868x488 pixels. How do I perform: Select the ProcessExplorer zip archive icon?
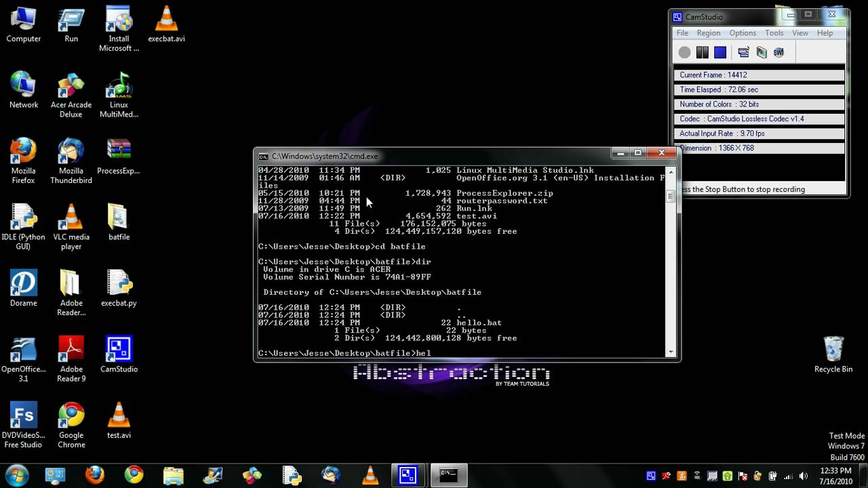click(119, 156)
